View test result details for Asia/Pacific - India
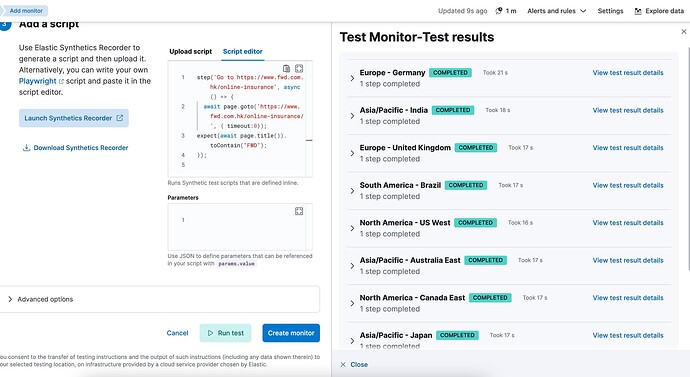The width and height of the screenshot is (690, 377). pyautogui.click(x=628, y=110)
